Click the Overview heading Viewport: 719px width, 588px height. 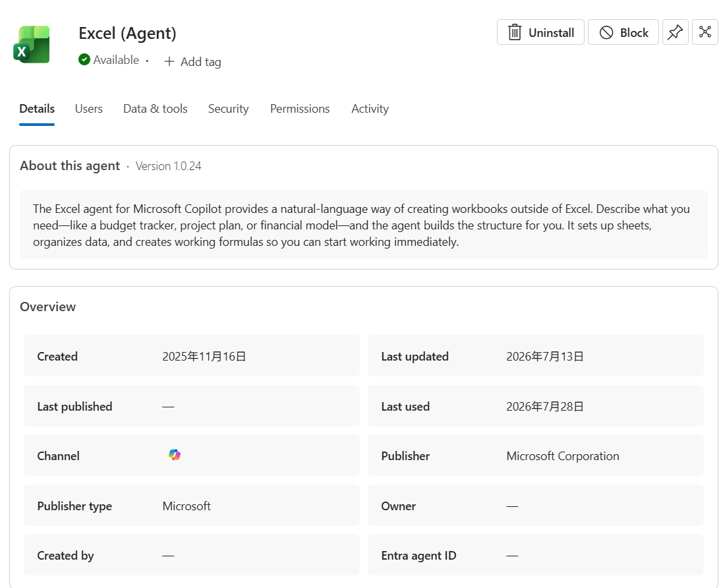[47, 307]
